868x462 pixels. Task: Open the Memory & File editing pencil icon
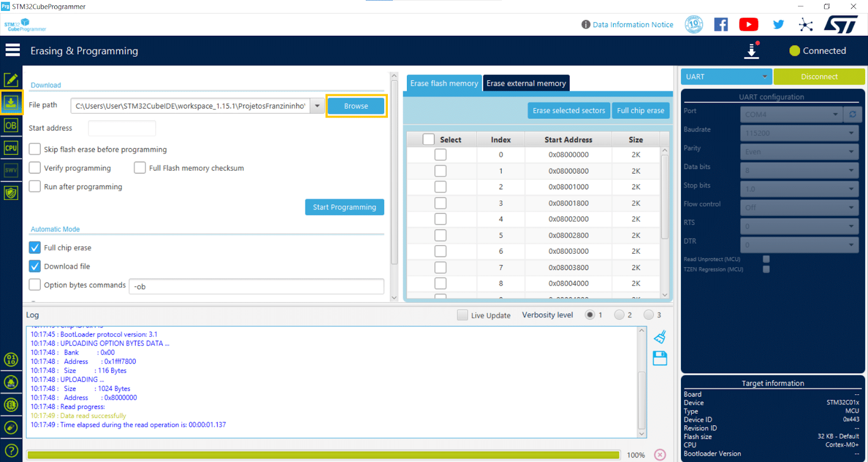coord(11,80)
